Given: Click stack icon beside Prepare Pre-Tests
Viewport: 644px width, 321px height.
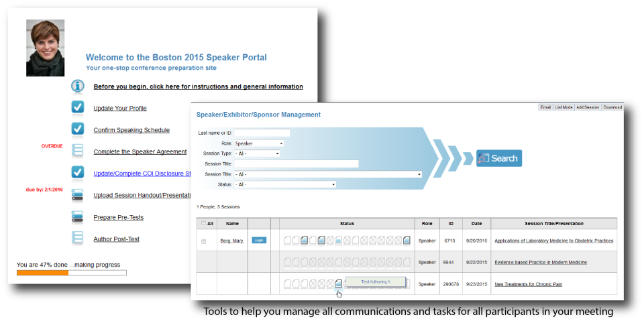Looking at the screenshot, I should pos(77,216).
